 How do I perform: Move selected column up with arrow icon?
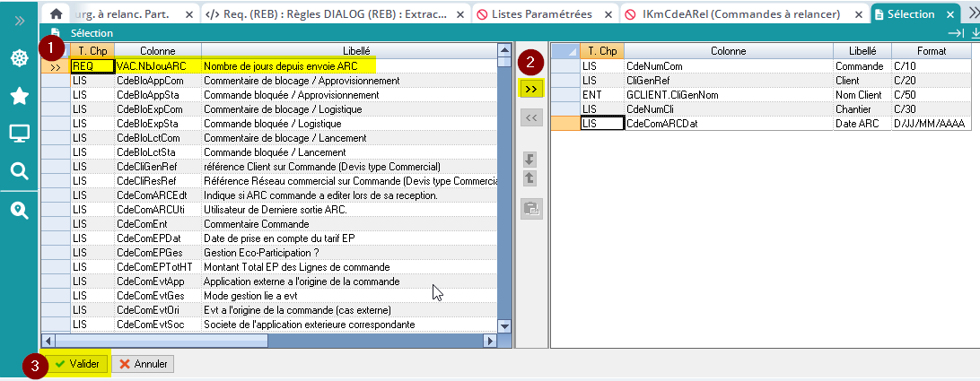point(530,178)
